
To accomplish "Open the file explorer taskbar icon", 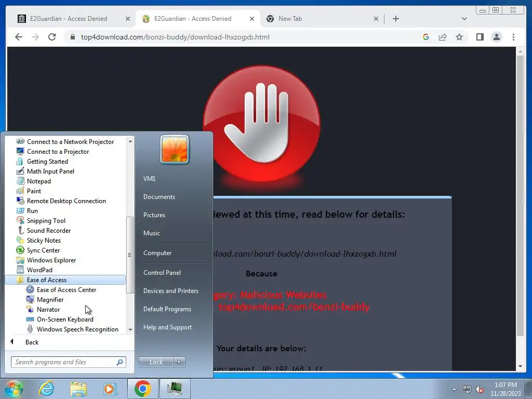I will click(78, 389).
